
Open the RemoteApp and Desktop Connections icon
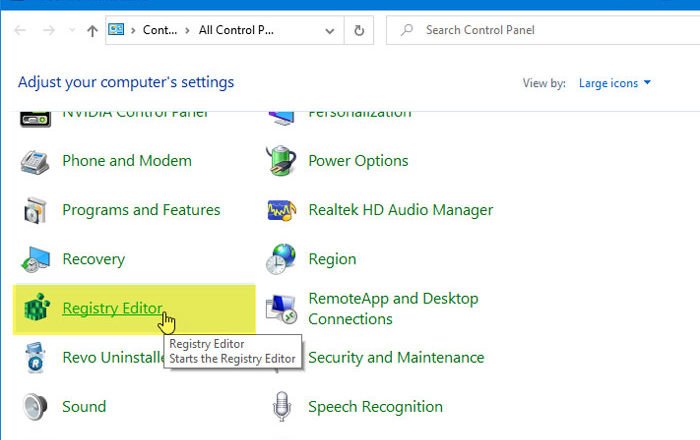point(281,309)
